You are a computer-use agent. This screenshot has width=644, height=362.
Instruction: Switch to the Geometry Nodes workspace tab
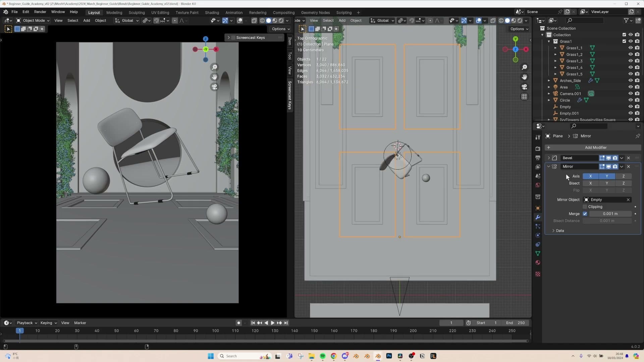(x=315, y=13)
